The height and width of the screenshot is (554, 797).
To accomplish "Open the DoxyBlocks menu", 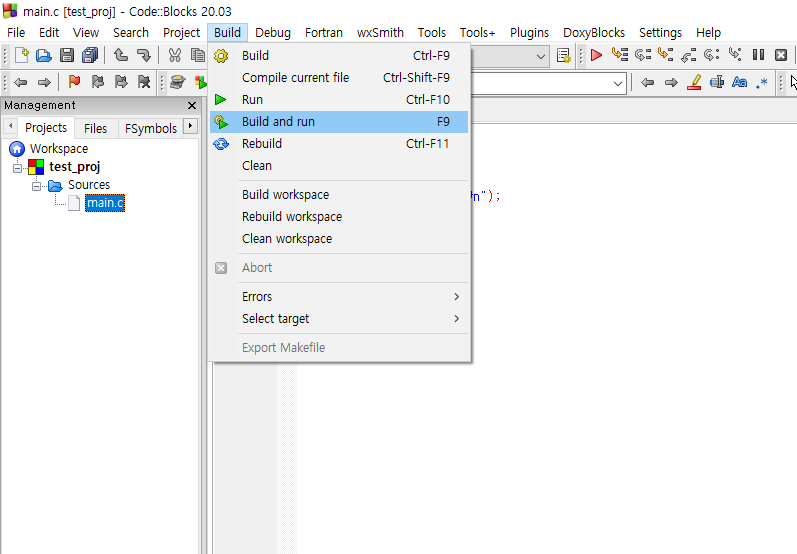I will 594,33.
